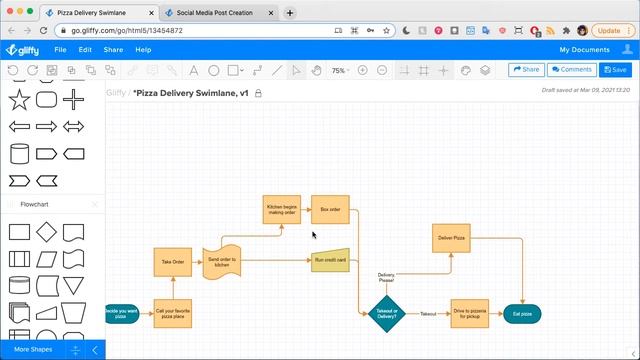Click the zoom out minus icon

[382, 70]
